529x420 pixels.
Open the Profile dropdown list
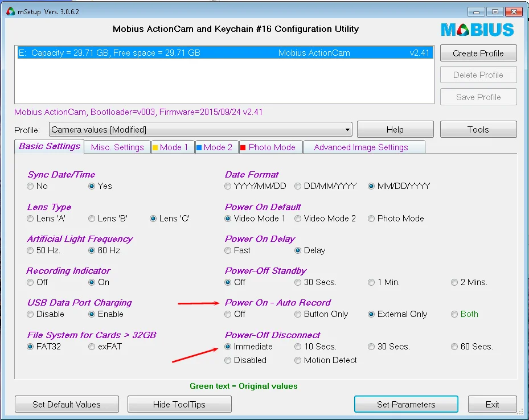pos(200,130)
